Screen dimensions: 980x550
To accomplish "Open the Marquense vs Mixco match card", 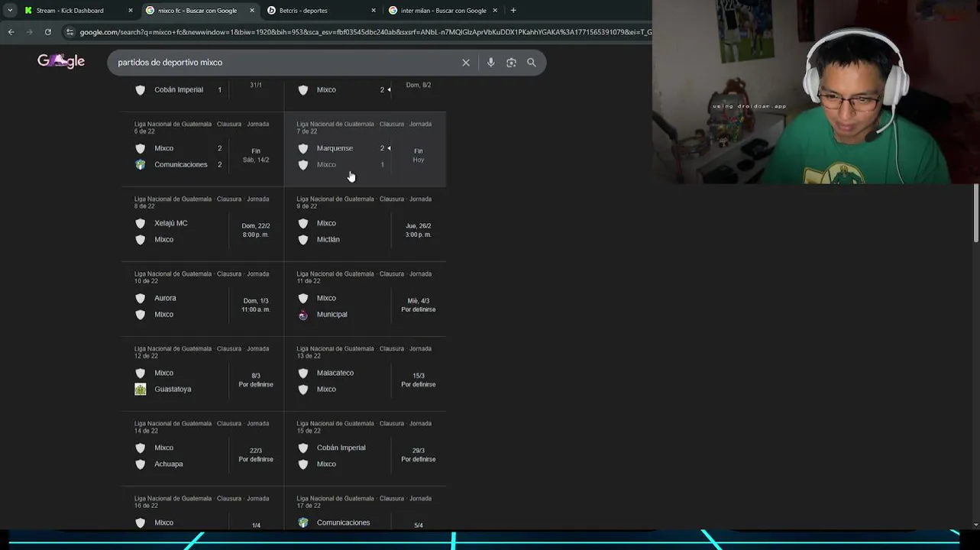I will [365, 149].
